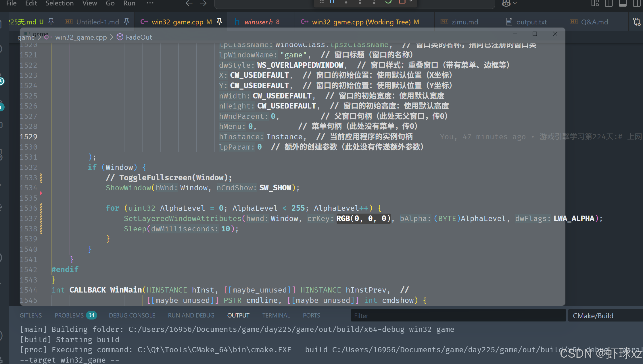Click the Go Forward navigation arrow
643x364 pixels.
[203, 3]
